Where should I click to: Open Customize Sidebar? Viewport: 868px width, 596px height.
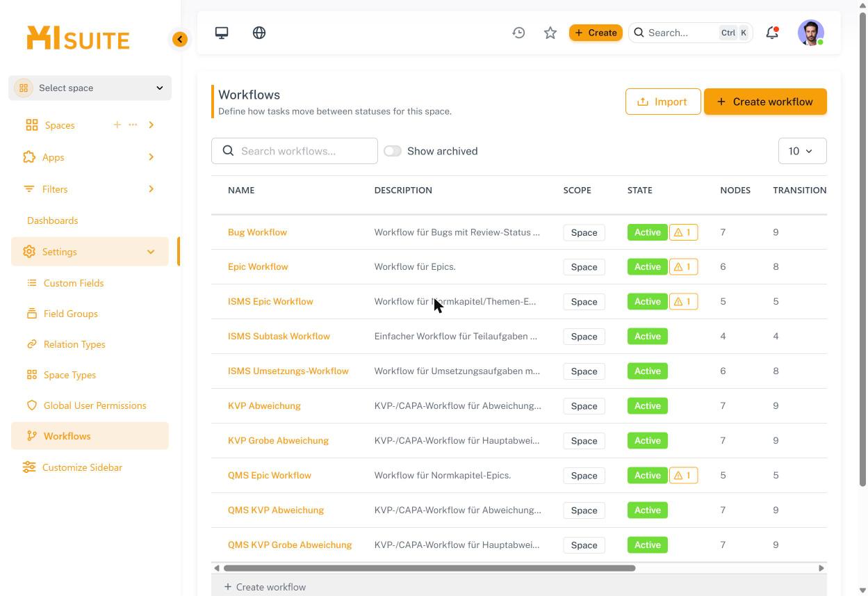tap(82, 467)
